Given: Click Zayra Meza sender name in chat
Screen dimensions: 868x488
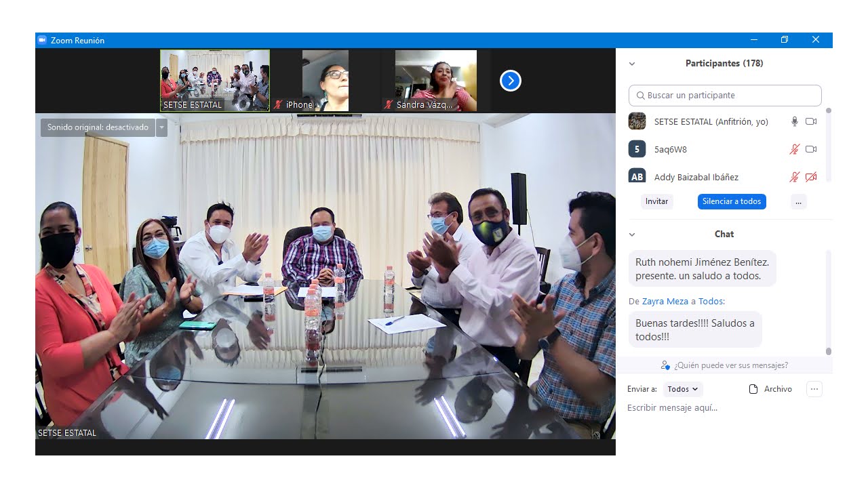Looking at the screenshot, I should (x=665, y=301).
